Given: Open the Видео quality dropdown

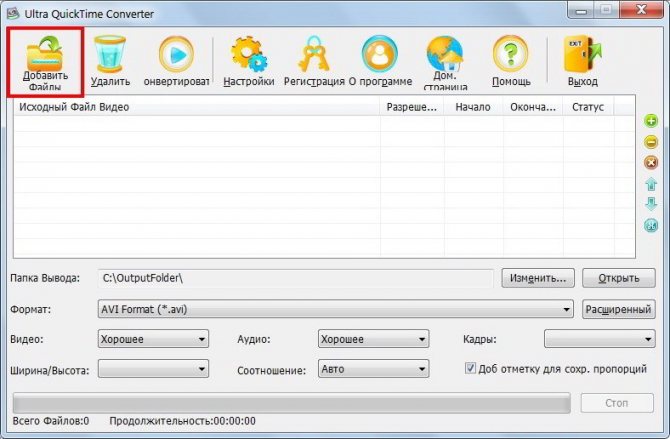Looking at the screenshot, I should pos(153,339).
